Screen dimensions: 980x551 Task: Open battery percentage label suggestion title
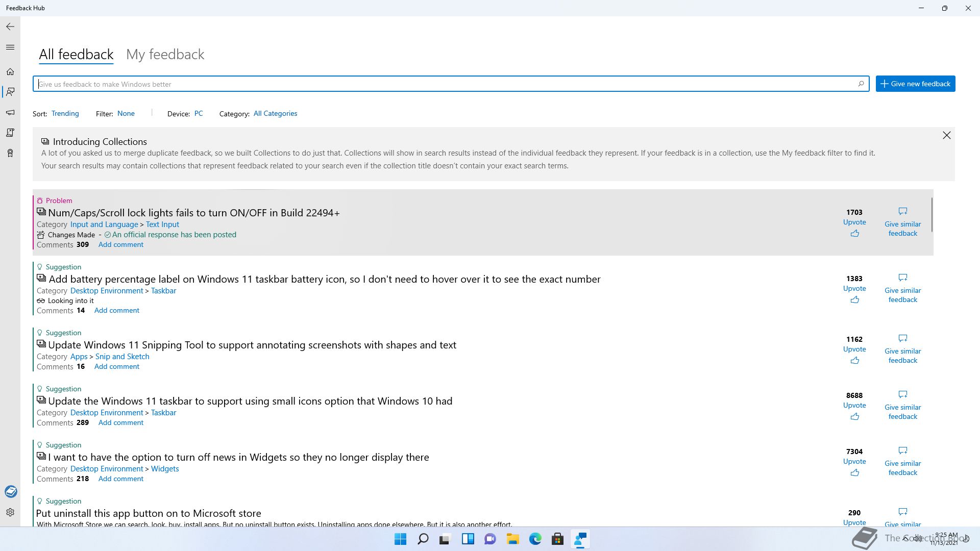tap(325, 279)
